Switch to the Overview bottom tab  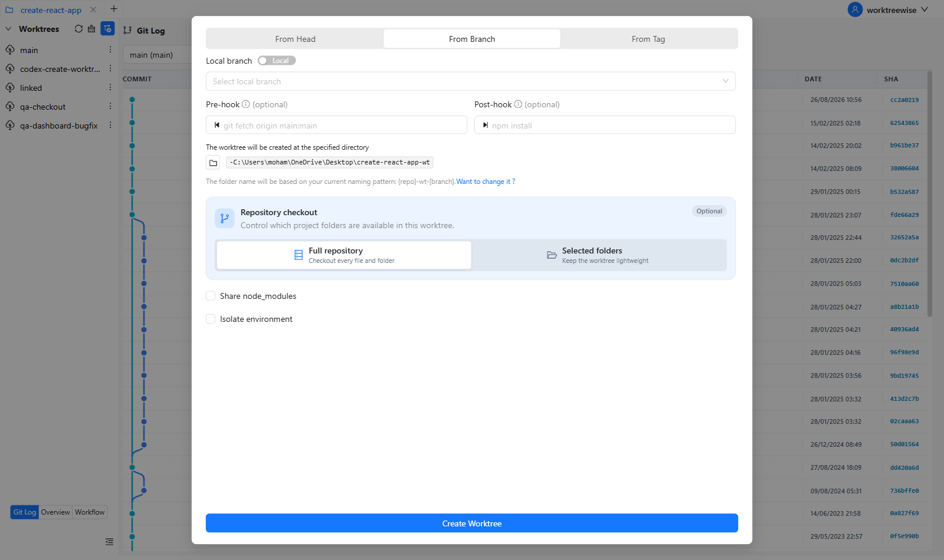tap(55, 512)
